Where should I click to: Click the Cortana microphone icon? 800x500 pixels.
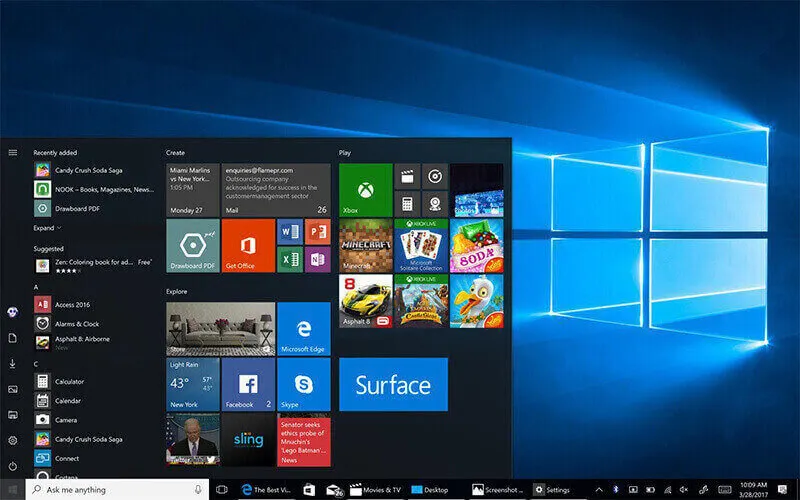tap(198, 489)
